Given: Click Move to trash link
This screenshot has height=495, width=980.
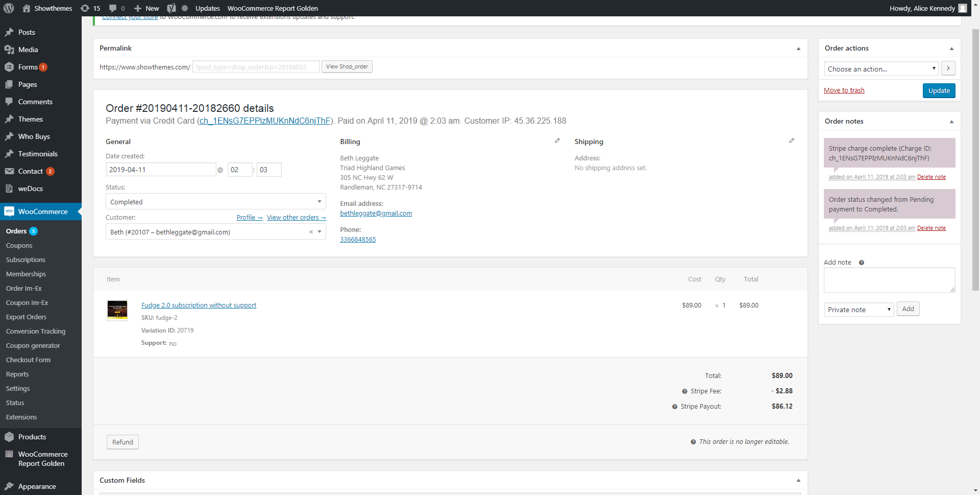Looking at the screenshot, I should click(844, 90).
